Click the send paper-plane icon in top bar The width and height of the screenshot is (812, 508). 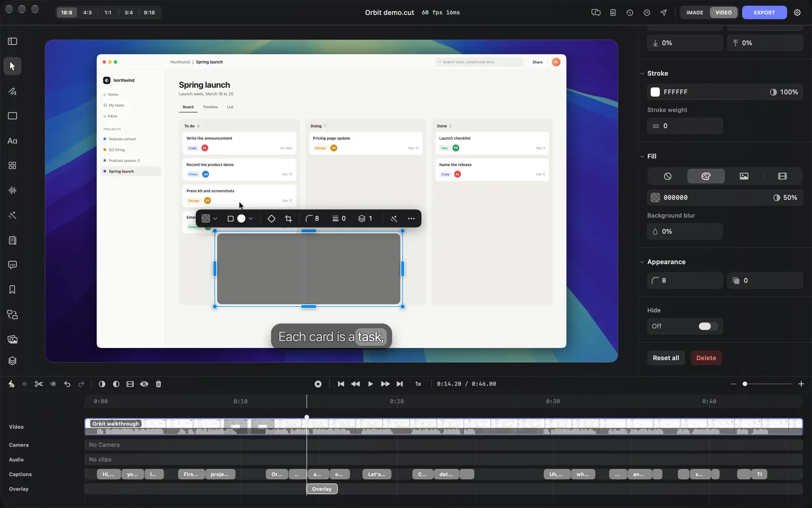point(663,13)
